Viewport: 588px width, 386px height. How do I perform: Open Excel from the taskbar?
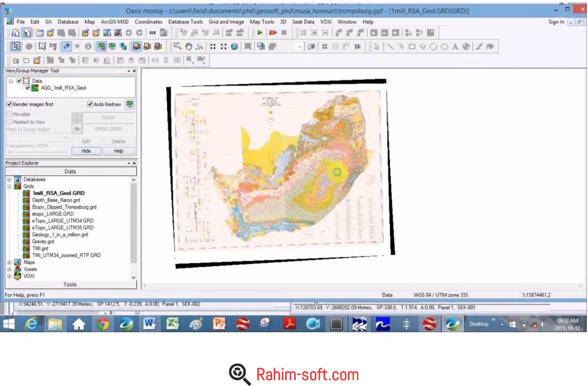[172, 324]
